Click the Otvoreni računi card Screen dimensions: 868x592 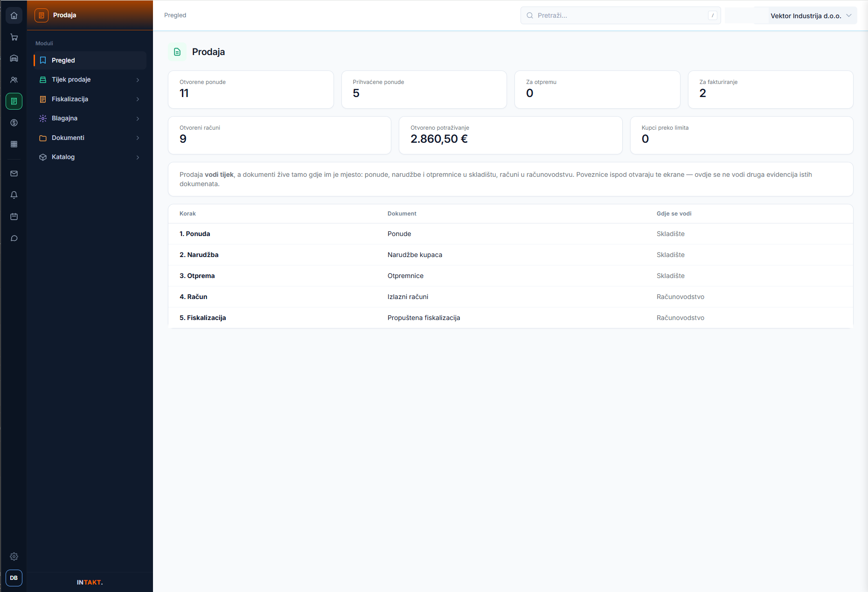(x=280, y=135)
